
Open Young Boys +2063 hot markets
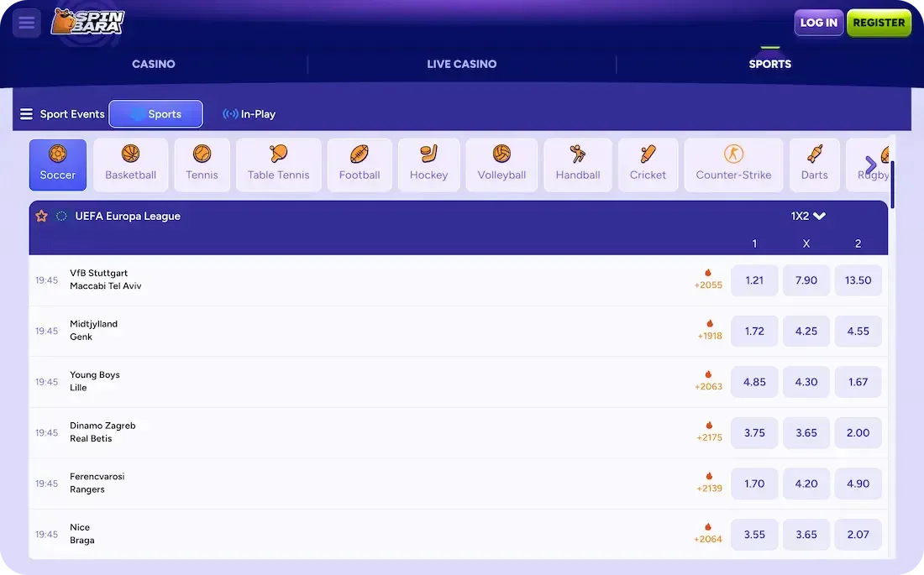pyautogui.click(x=708, y=381)
